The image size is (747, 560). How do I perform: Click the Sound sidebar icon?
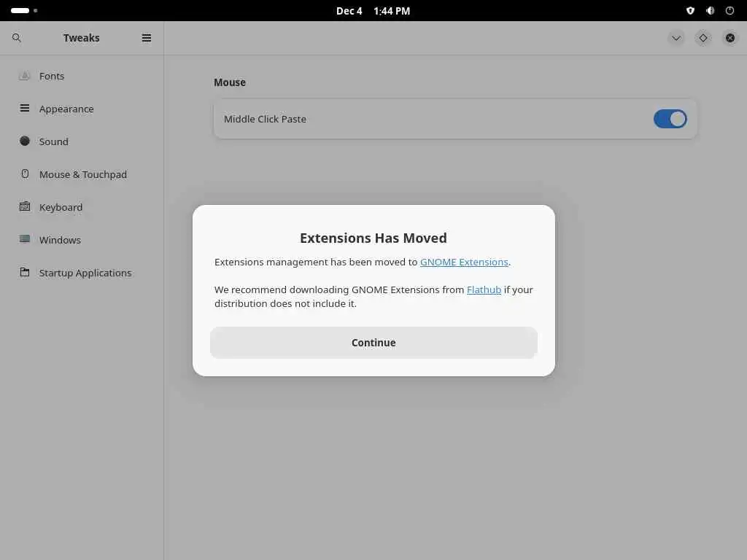click(25, 141)
